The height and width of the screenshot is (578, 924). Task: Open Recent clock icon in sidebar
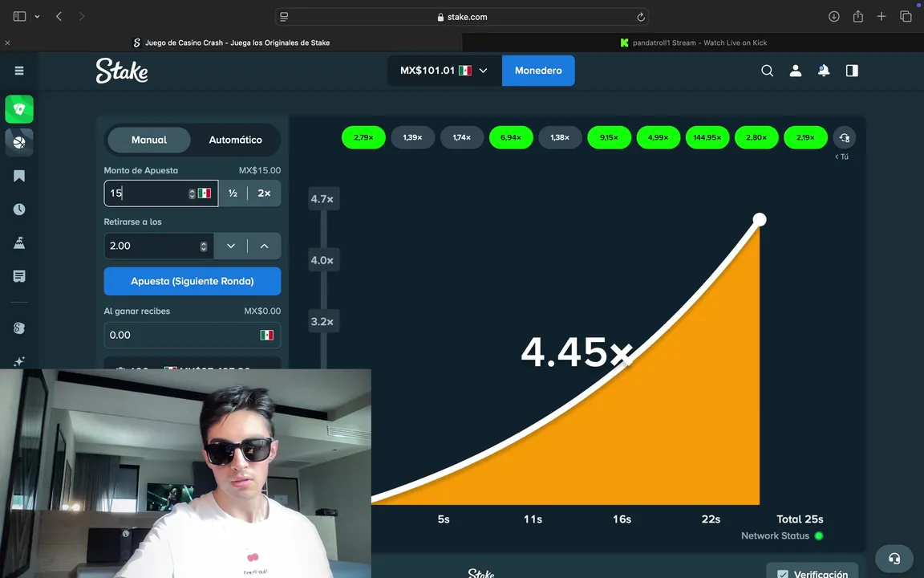click(19, 210)
